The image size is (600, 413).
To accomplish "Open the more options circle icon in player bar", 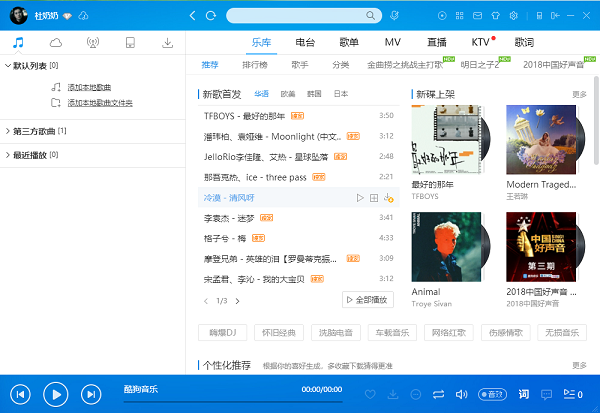I will (x=416, y=394).
